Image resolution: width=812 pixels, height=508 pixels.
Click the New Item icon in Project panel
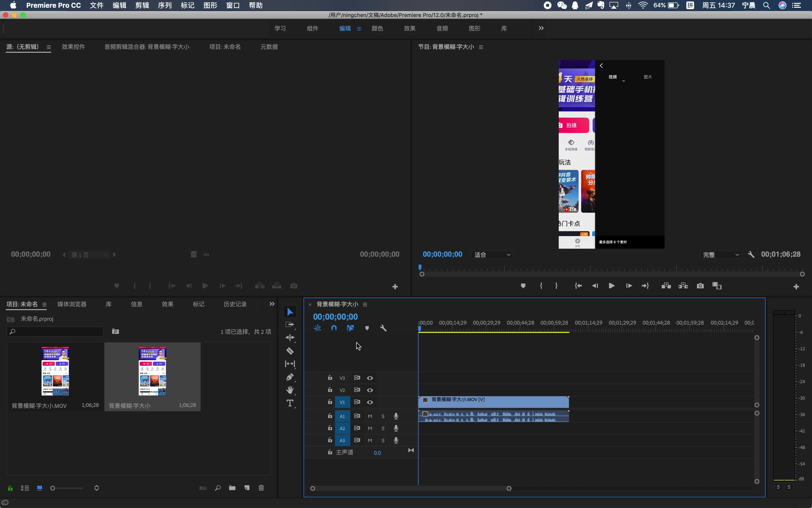coord(247,488)
